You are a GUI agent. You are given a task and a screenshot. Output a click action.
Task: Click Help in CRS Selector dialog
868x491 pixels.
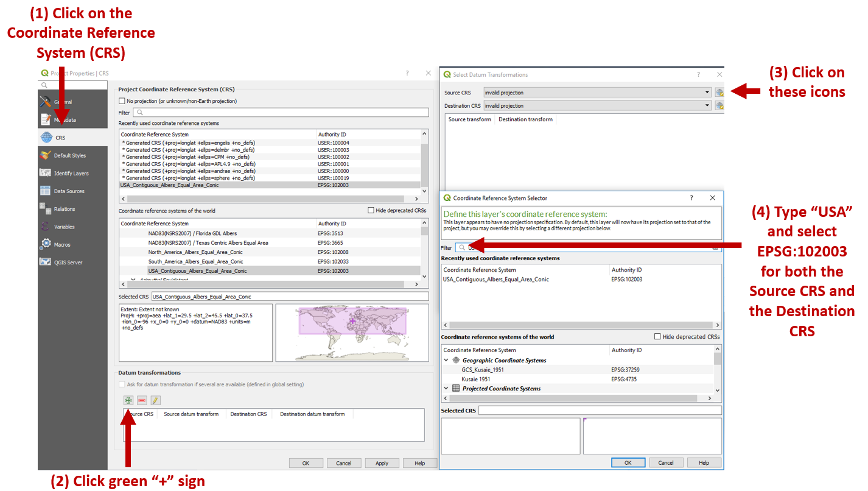point(704,462)
